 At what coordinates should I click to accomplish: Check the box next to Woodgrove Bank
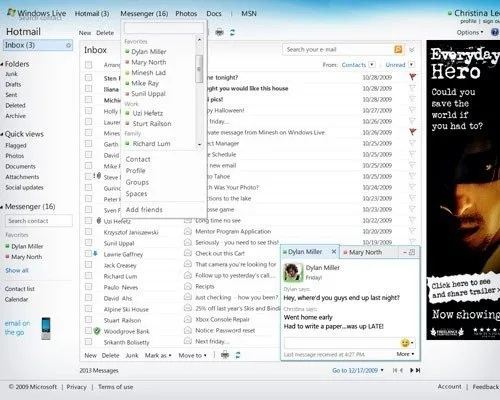point(88,331)
